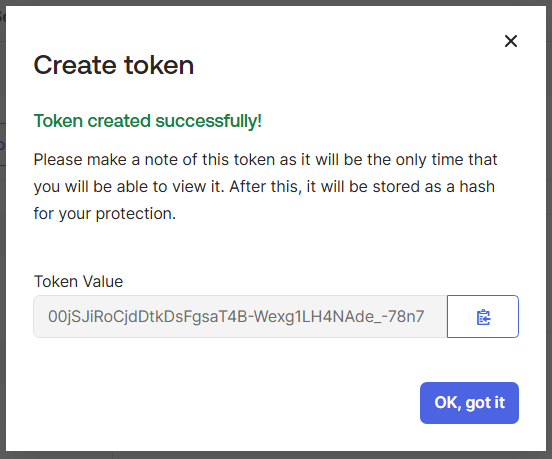This screenshot has height=459, width=552.
Task: Click the line starting Please make a note
Action: tap(265, 159)
